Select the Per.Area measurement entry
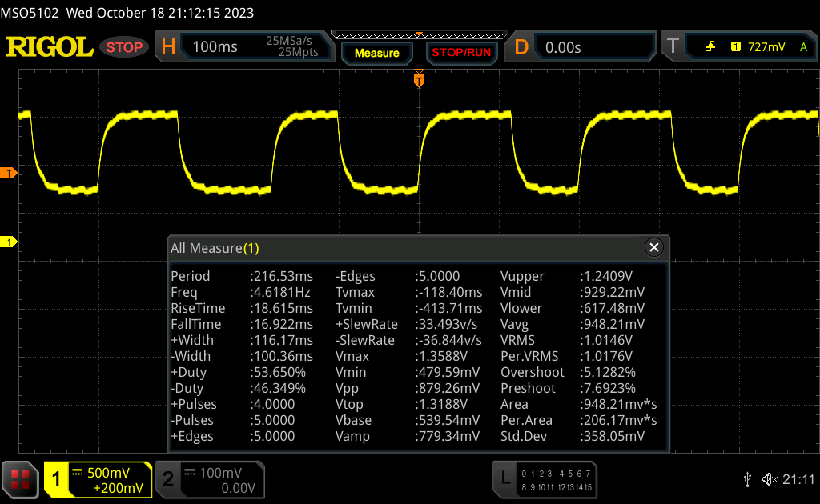Image resolution: width=820 pixels, height=504 pixels. click(579, 420)
